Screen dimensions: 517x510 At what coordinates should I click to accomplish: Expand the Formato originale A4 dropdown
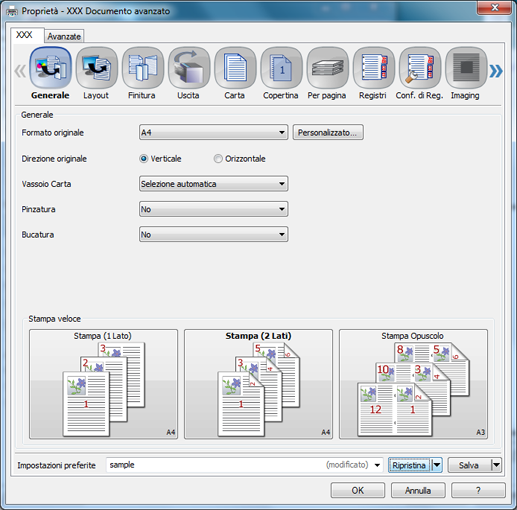pos(213,132)
